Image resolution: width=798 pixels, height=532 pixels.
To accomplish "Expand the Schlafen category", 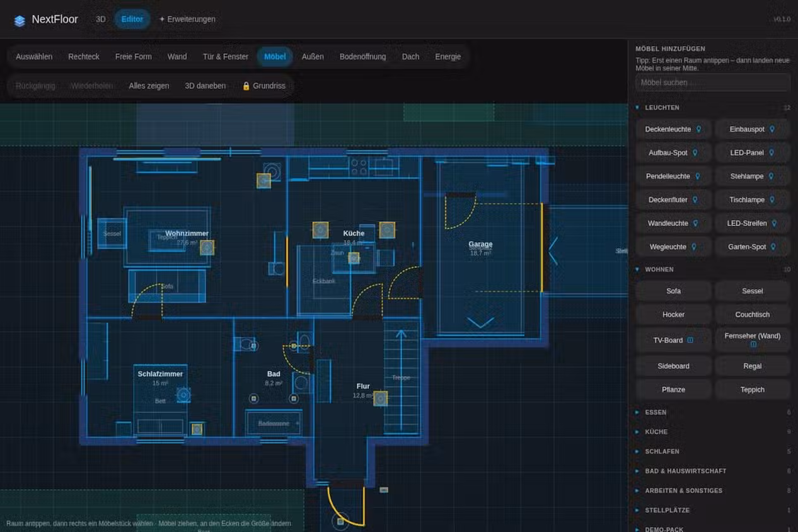I will coord(712,451).
